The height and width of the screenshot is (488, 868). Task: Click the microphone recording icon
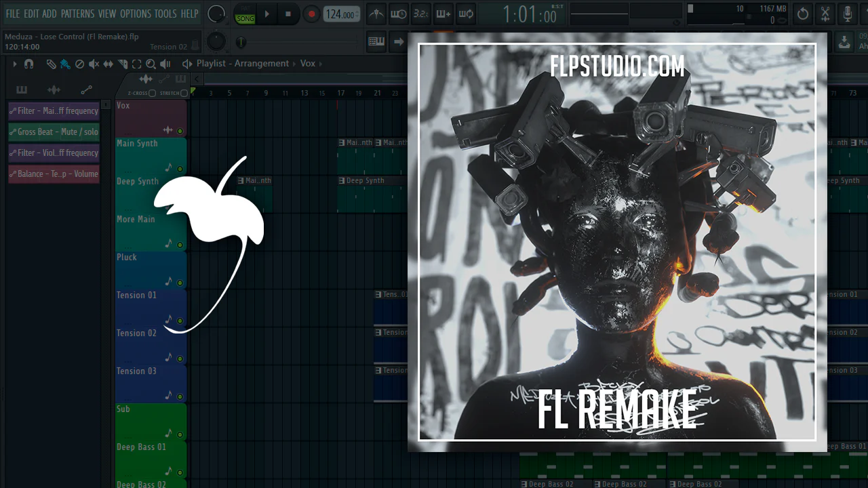point(847,14)
